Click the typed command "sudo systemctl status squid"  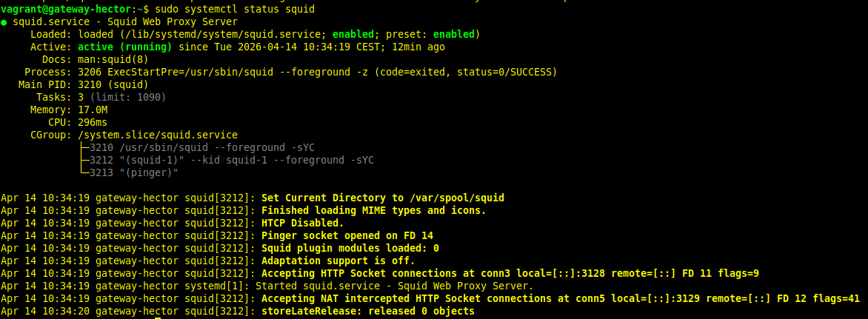(235, 9)
